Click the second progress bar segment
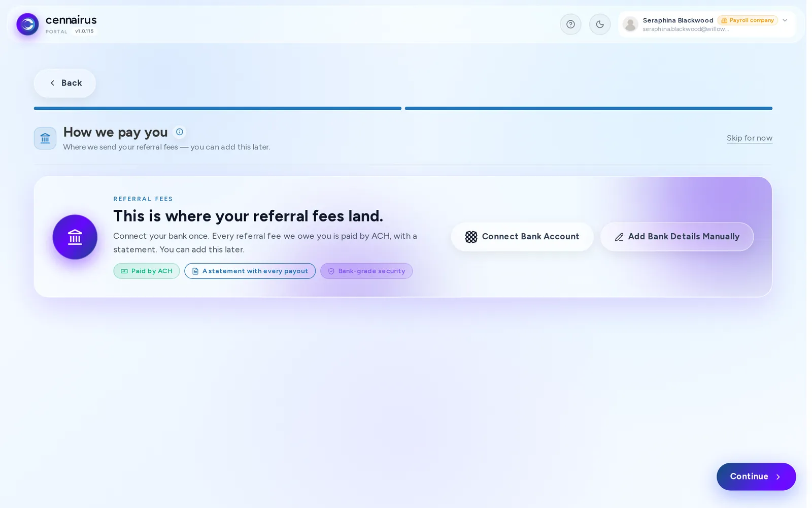The image size is (812, 508). [589, 108]
